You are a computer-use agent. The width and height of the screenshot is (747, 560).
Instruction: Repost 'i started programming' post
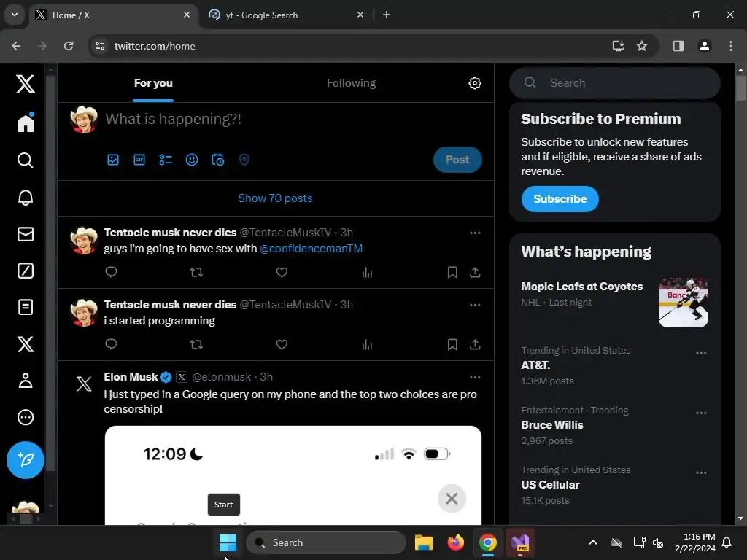[196, 344]
